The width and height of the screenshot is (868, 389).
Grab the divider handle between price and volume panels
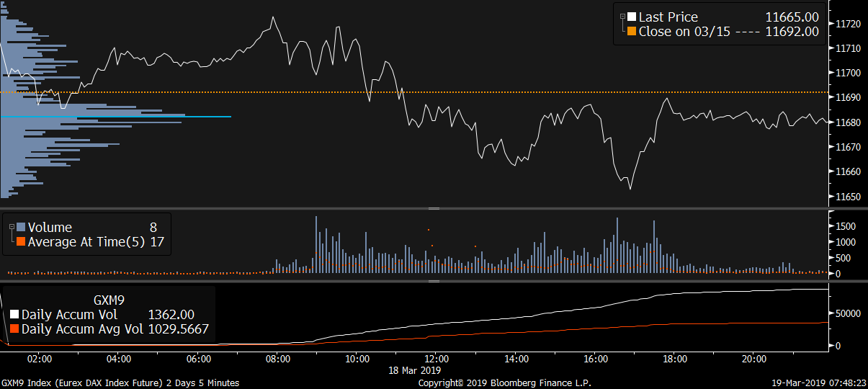434,208
